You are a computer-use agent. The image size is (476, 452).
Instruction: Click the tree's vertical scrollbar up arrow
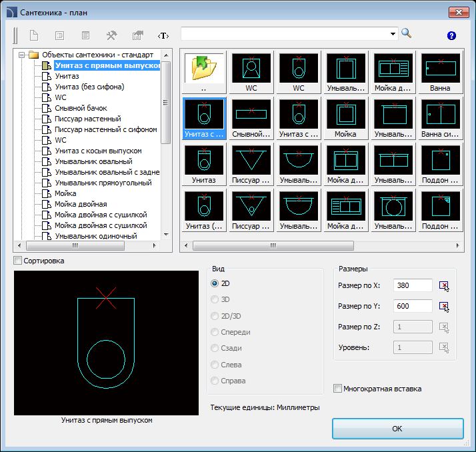(x=166, y=55)
